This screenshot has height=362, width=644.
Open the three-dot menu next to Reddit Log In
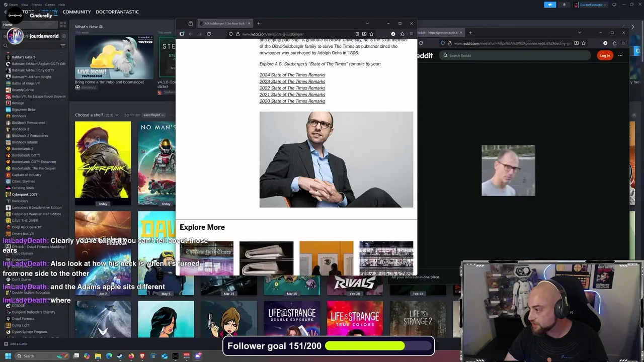coord(620,55)
